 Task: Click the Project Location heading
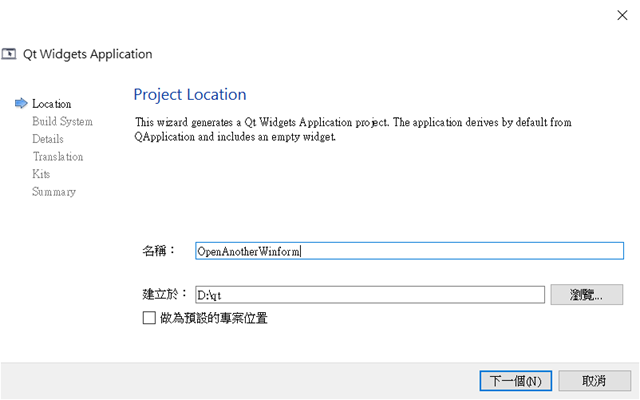pyautogui.click(x=190, y=95)
